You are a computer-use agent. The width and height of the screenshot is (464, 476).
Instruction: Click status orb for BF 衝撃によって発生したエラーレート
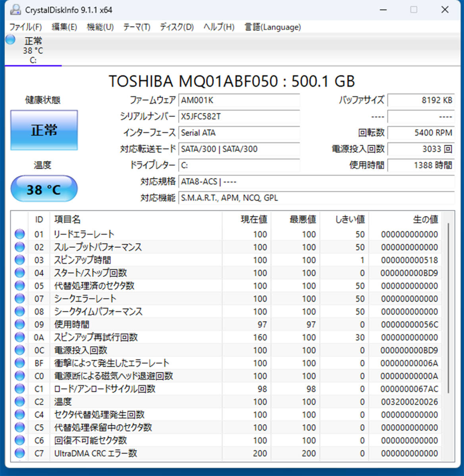click(x=19, y=363)
